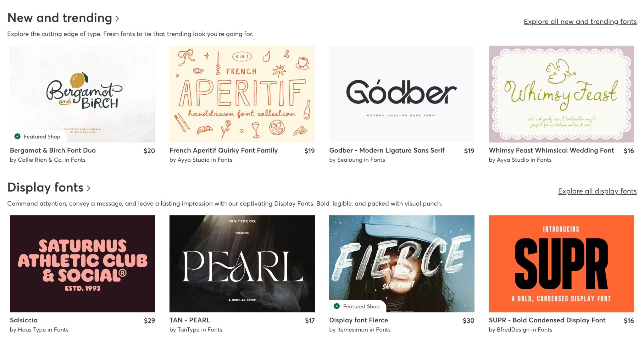Visit the Callie Rian & Co. shop page

[41, 160]
